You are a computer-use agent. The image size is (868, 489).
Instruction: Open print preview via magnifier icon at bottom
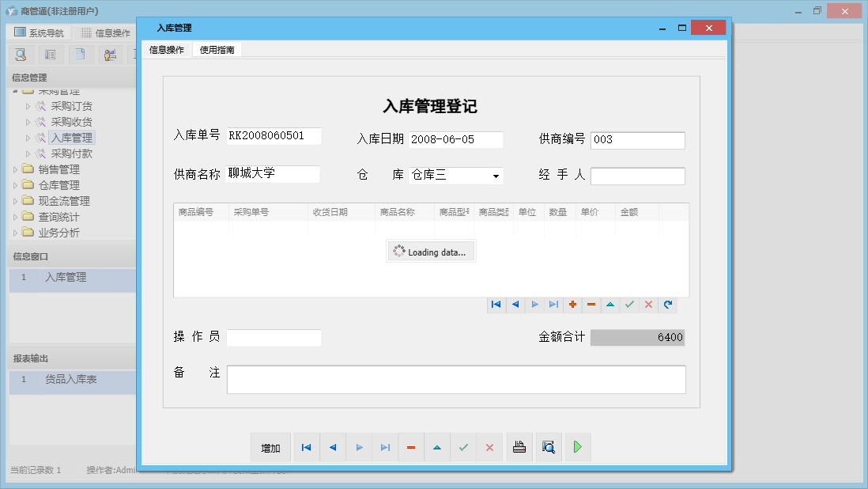548,447
